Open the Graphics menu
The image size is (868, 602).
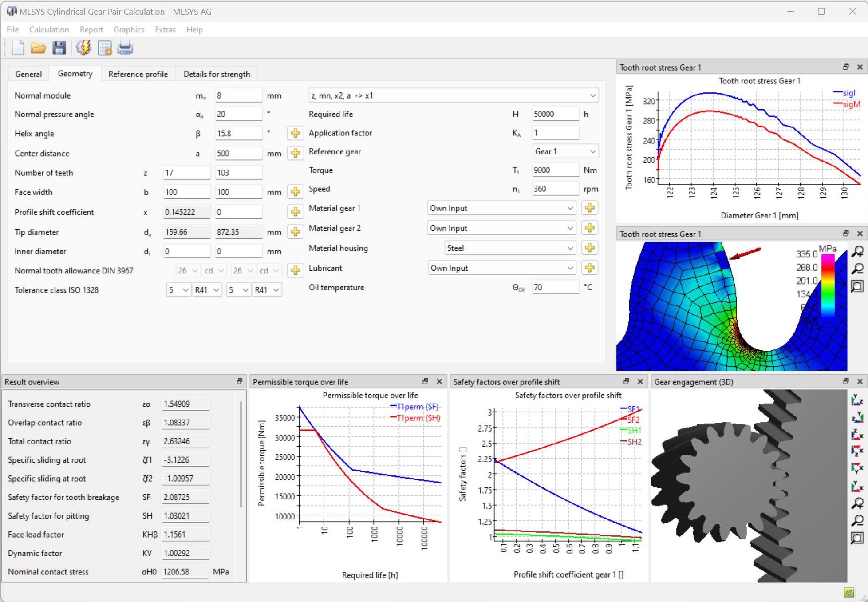tap(129, 29)
